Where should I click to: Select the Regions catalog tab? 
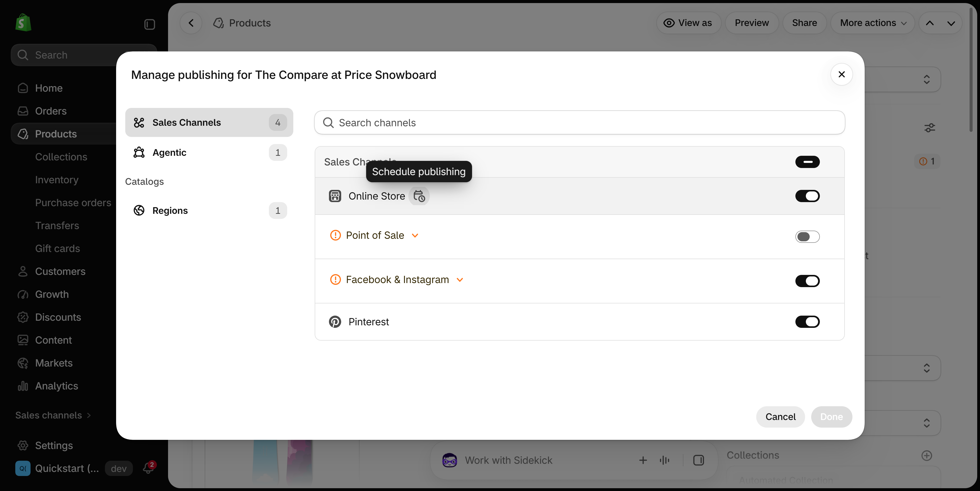(x=209, y=210)
